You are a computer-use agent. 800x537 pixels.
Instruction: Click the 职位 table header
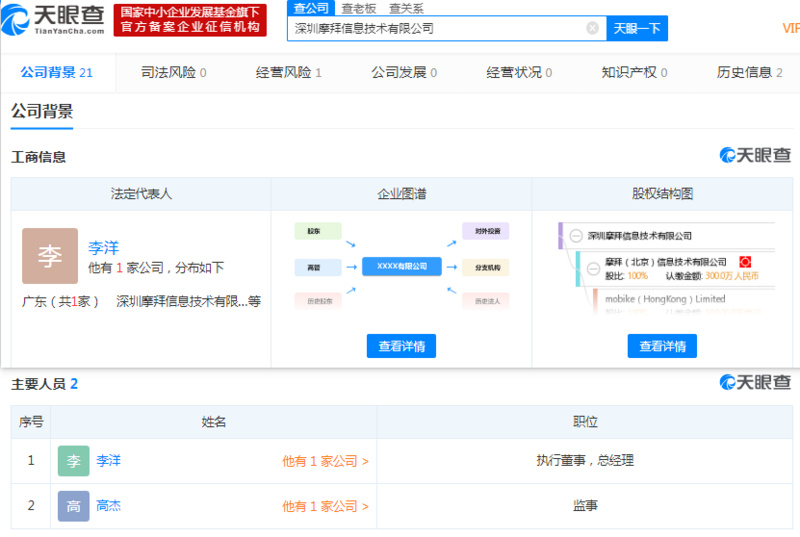pyautogui.click(x=585, y=422)
